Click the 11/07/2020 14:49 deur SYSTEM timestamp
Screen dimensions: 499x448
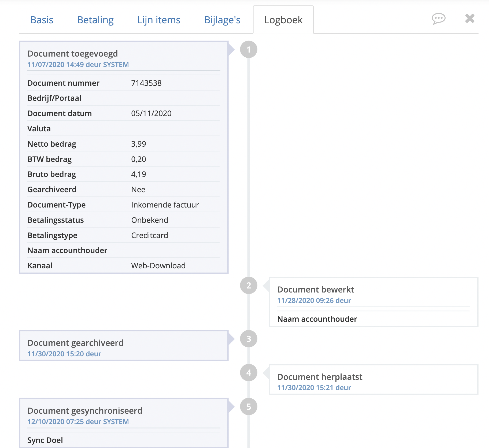(x=78, y=65)
